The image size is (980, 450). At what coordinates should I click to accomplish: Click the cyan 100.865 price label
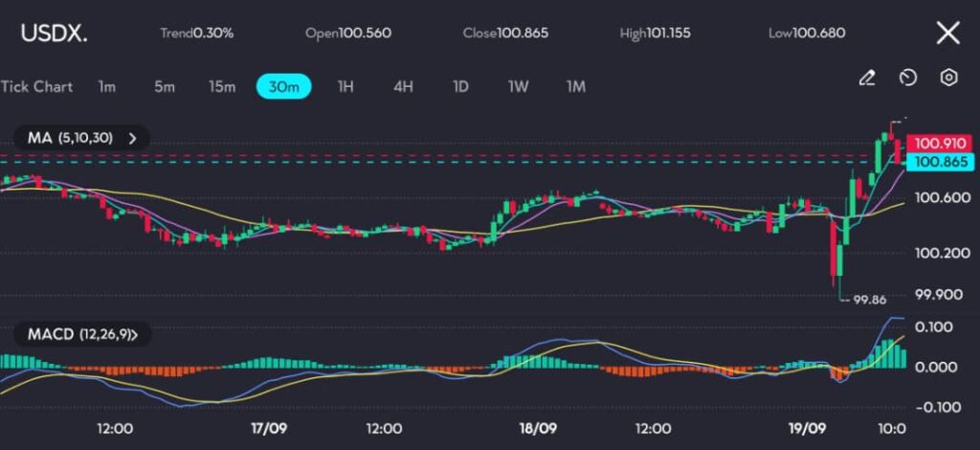pyautogui.click(x=939, y=163)
